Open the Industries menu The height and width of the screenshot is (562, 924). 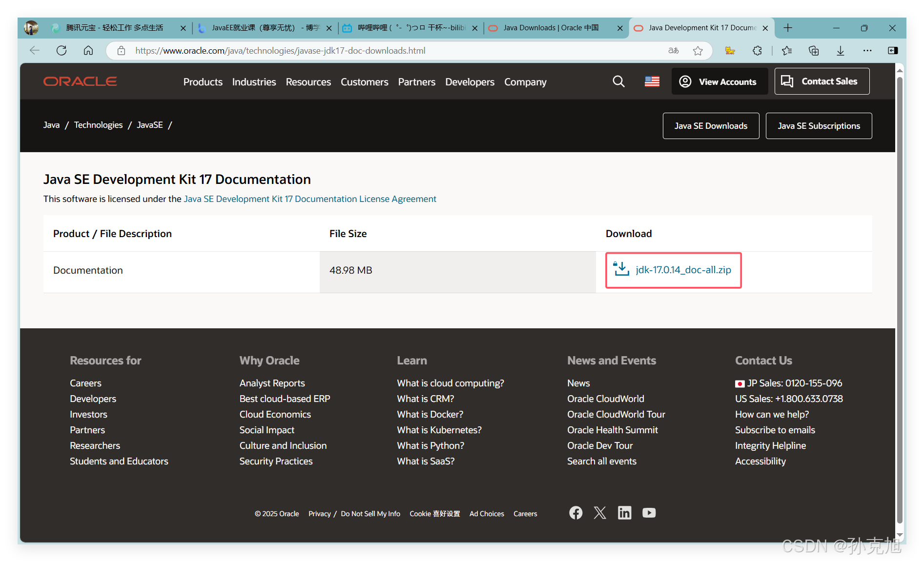[254, 82]
